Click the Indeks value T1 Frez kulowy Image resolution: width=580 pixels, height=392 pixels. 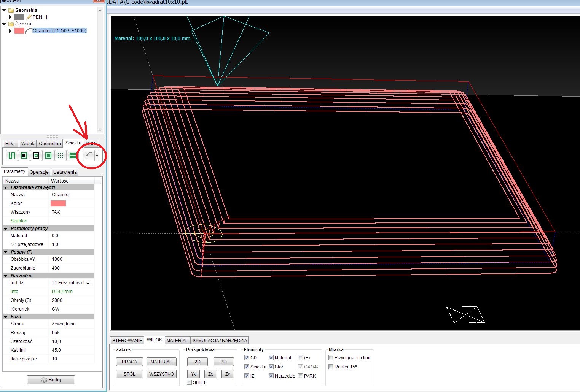[x=72, y=283]
